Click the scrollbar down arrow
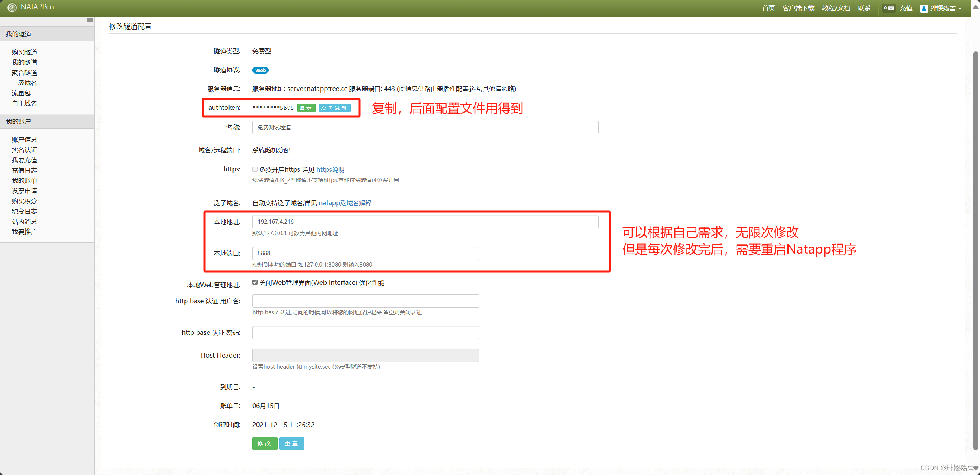 coord(976,468)
